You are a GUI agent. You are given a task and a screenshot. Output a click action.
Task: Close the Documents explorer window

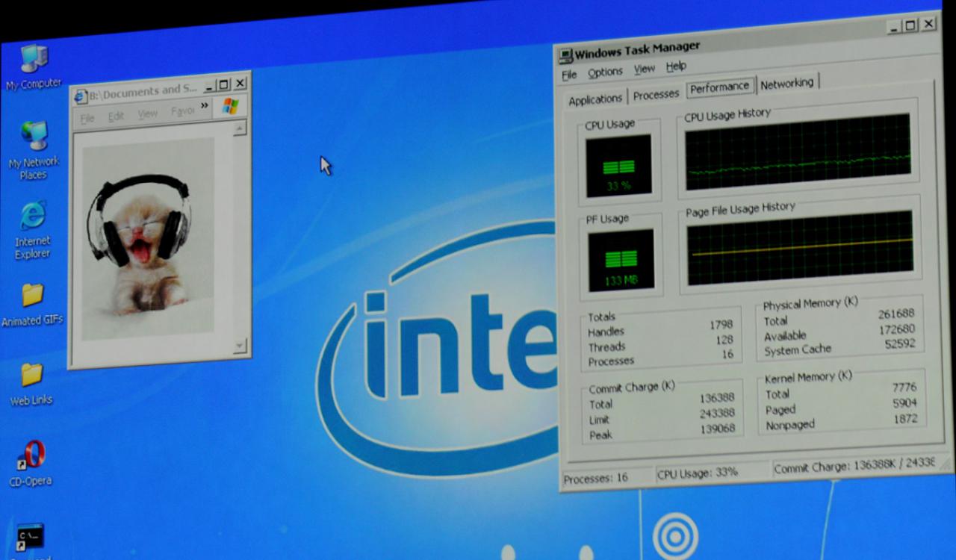pyautogui.click(x=240, y=84)
